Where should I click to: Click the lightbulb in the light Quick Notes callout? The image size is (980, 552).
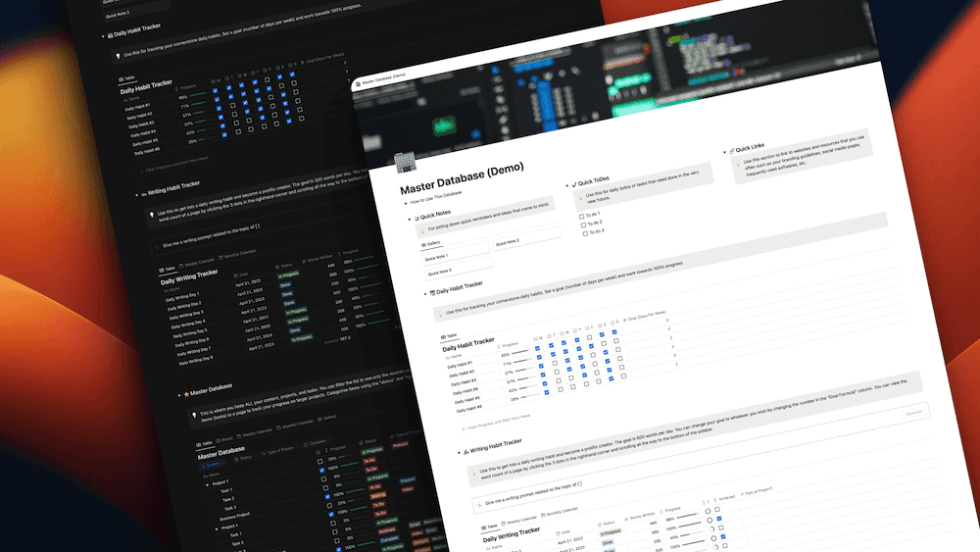click(x=423, y=230)
